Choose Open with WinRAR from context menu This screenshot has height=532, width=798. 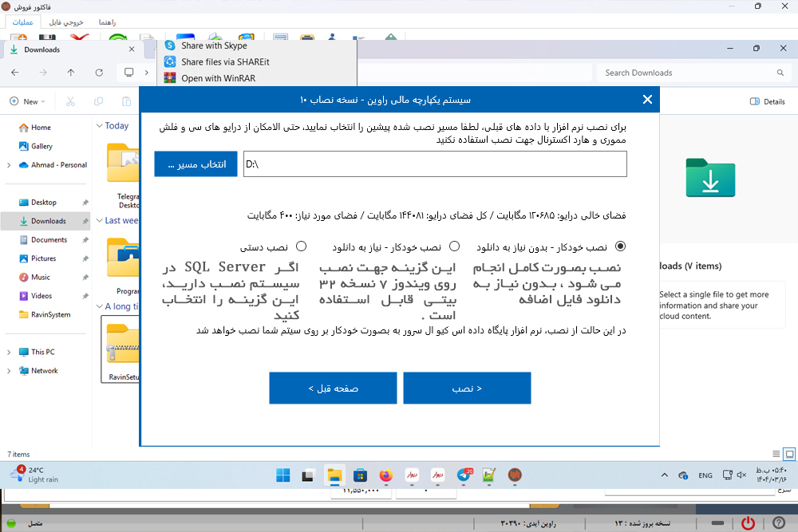[213, 78]
